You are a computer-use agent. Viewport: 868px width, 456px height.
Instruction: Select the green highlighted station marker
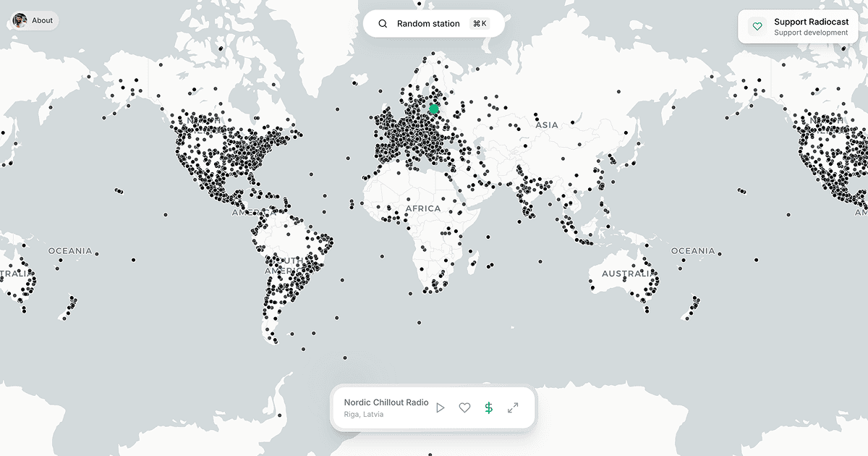click(x=434, y=109)
